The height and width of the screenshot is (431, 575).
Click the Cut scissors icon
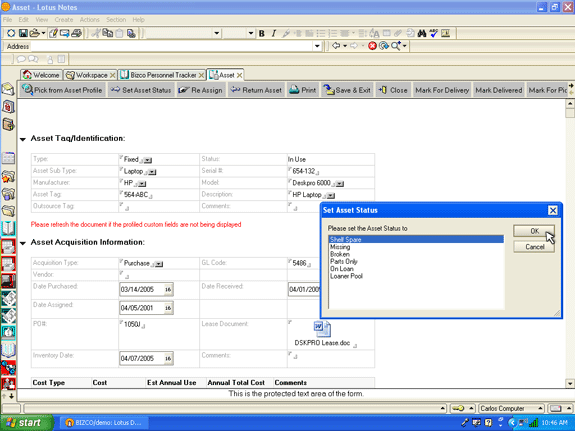[96, 33]
